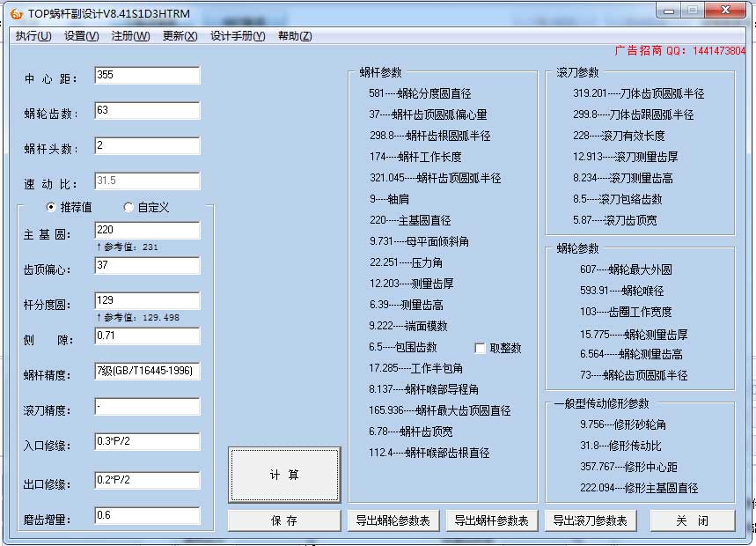
Task: Select the 推荐值 radio button
Action: [51, 207]
